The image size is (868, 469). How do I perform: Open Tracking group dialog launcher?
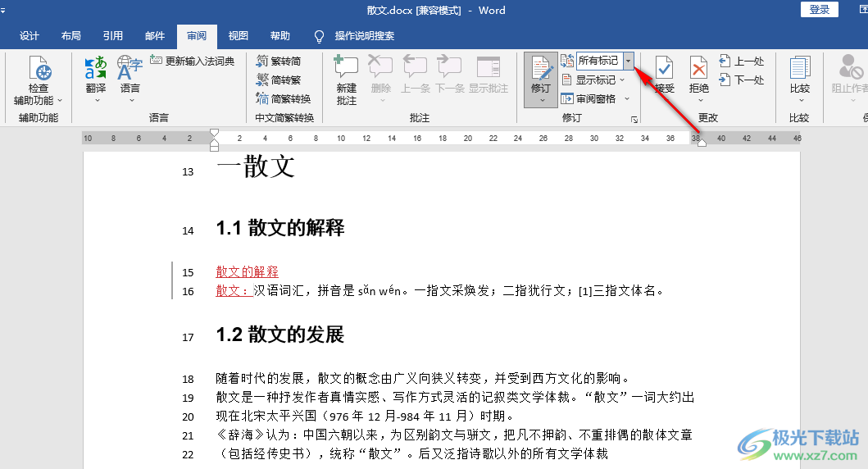[634, 119]
